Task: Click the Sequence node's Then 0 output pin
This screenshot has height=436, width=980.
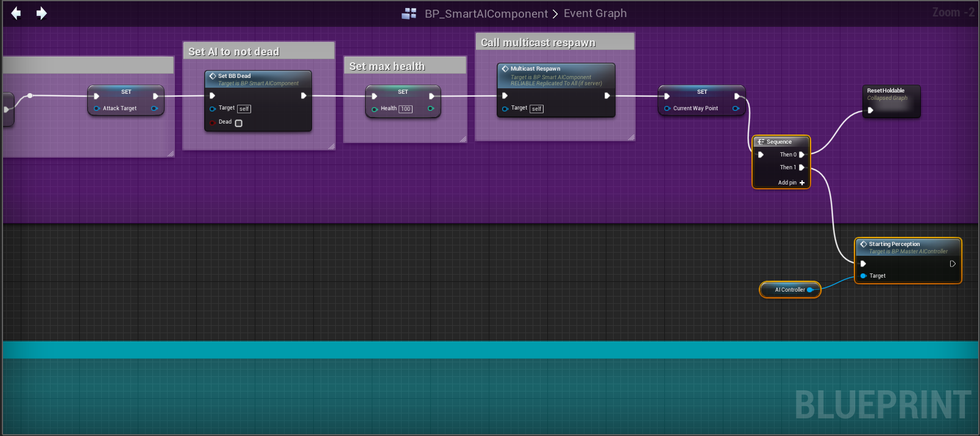Action: click(801, 155)
